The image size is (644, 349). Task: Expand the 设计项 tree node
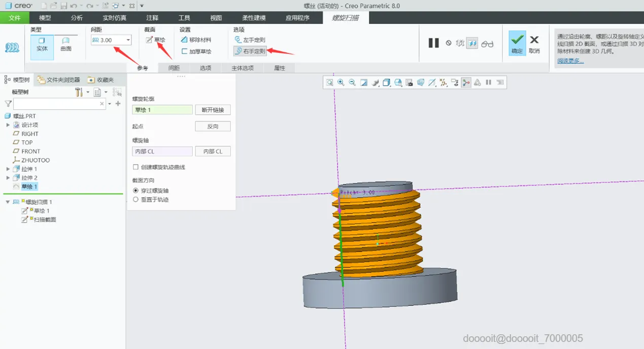point(8,125)
